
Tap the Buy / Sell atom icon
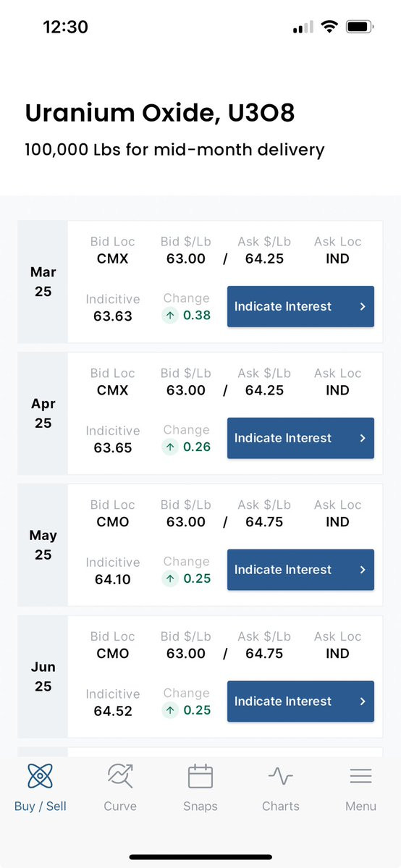[41, 775]
